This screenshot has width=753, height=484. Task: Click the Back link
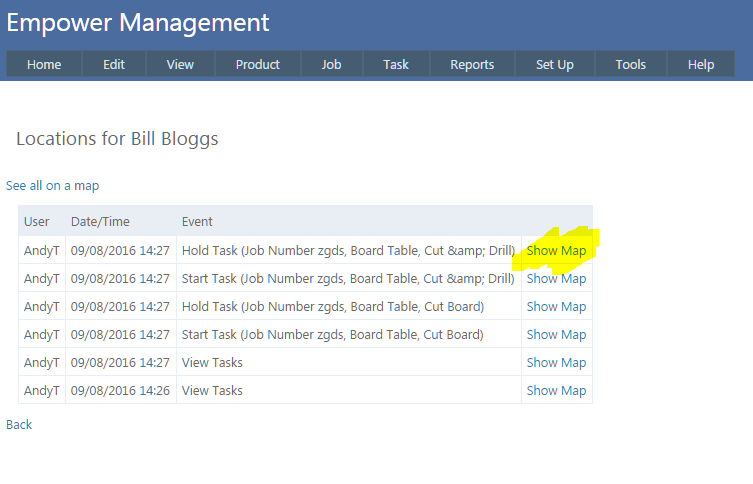tap(19, 425)
